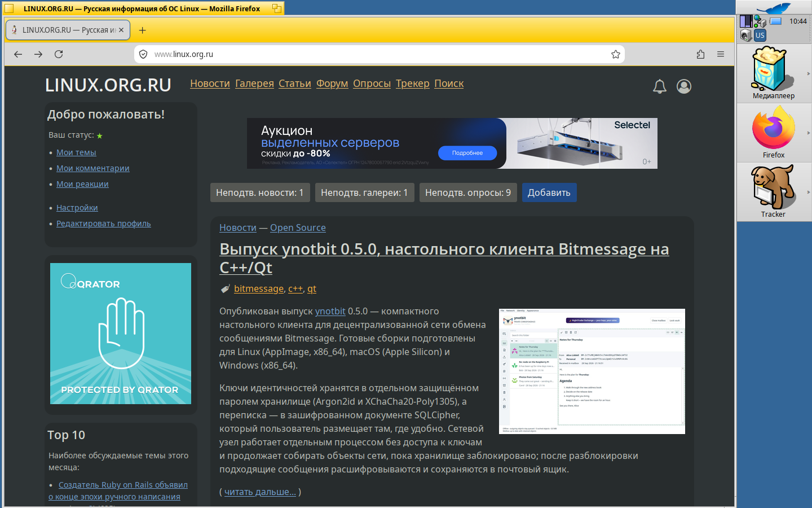Reload the page with refresh icon
Viewport: 812px width, 508px height.
59,54
